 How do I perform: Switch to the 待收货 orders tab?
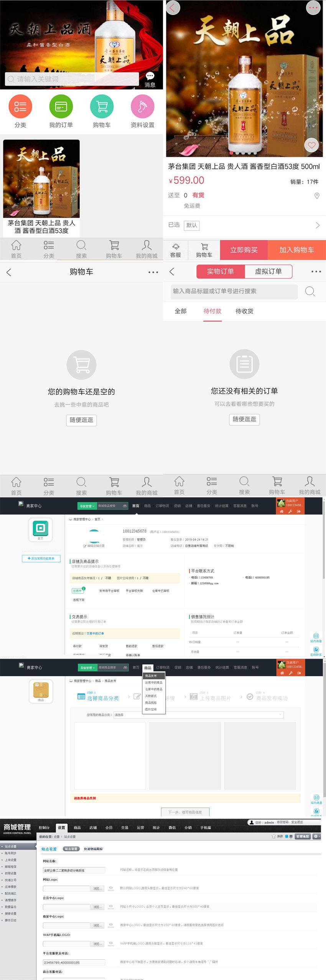pos(244,311)
